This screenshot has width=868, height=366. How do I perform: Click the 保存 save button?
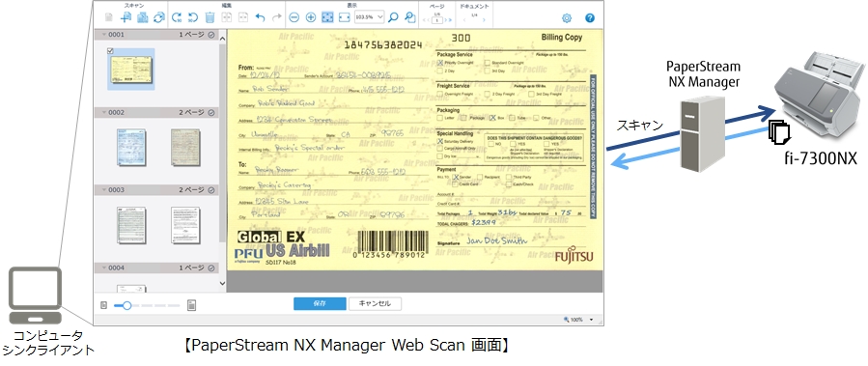point(320,303)
